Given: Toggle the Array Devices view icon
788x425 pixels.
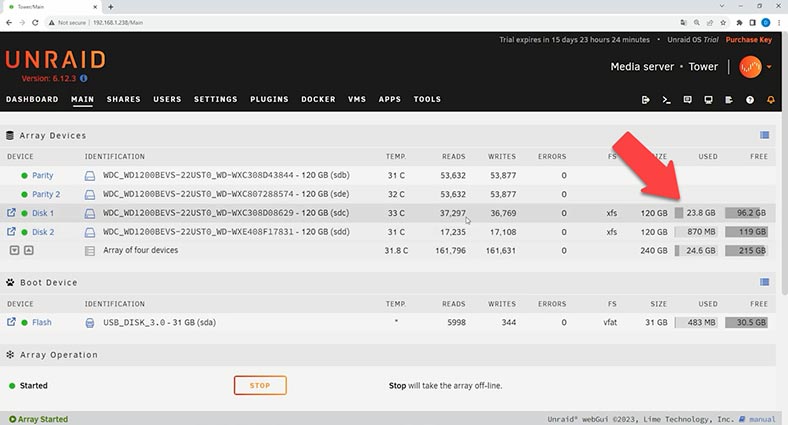Looking at the screenshot, I should [x=764, y=135].
